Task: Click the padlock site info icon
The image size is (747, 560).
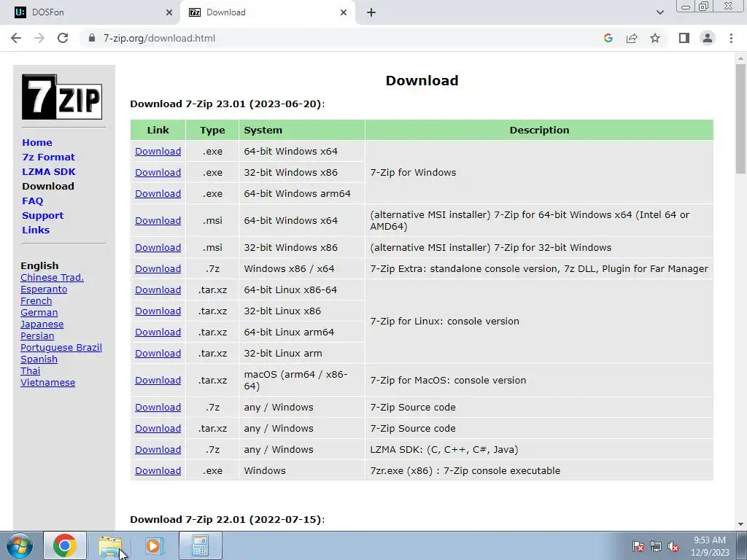Action: [92, 38]
